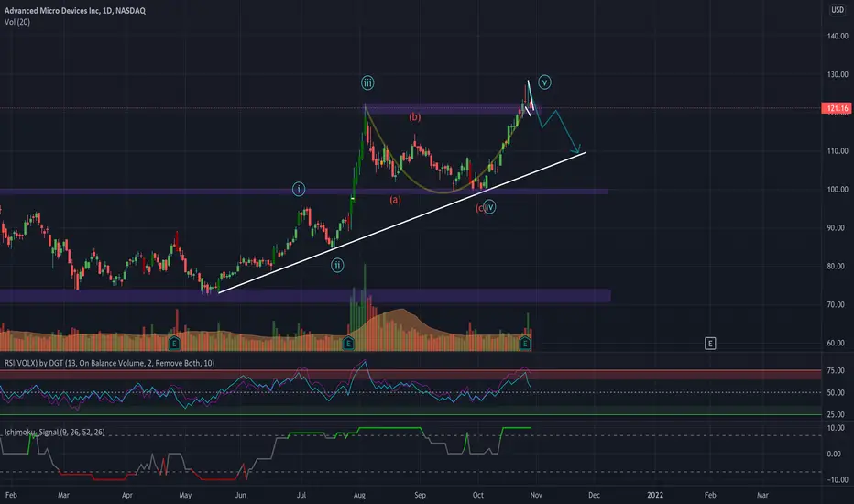Click the future earnings E marker before February 2022
The image size is (854, 504).
click(x=710, y=344)
